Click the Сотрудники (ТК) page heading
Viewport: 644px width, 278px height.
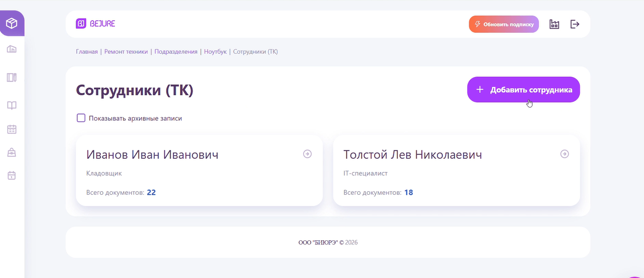(x=135, y=90)
